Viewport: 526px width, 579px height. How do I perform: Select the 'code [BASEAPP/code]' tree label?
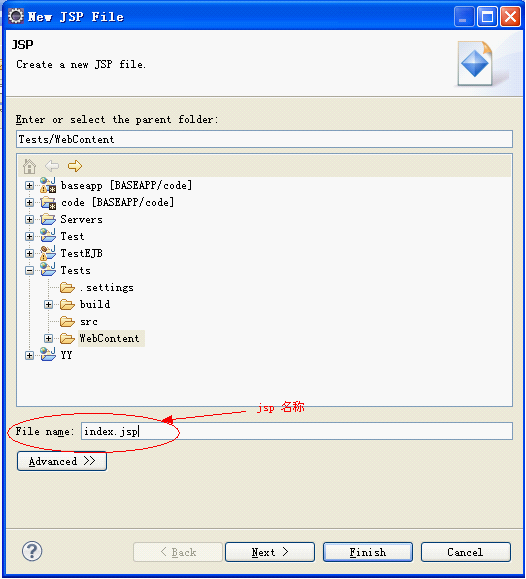[x=117, y=202]
